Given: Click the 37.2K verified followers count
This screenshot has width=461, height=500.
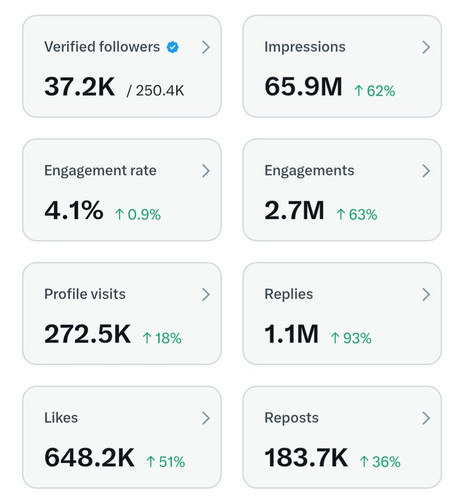Looking at the screenshot, I should [79, 87].
